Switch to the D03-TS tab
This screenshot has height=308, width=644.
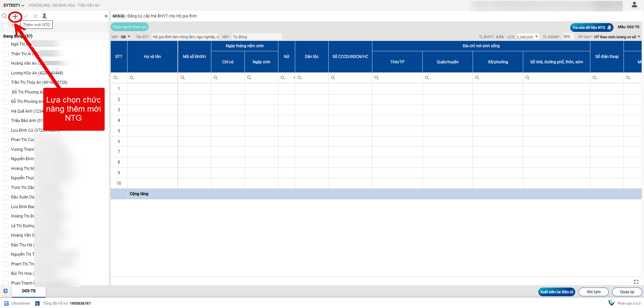click(29, 291)
